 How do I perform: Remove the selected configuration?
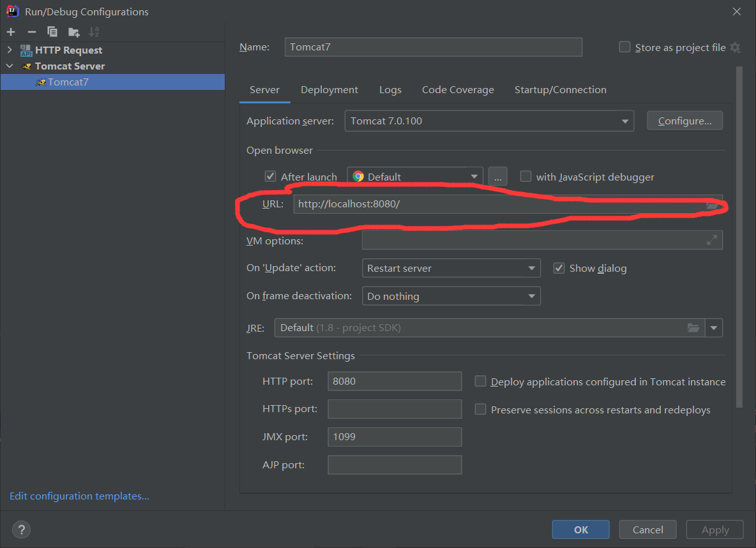coord(31,31)
